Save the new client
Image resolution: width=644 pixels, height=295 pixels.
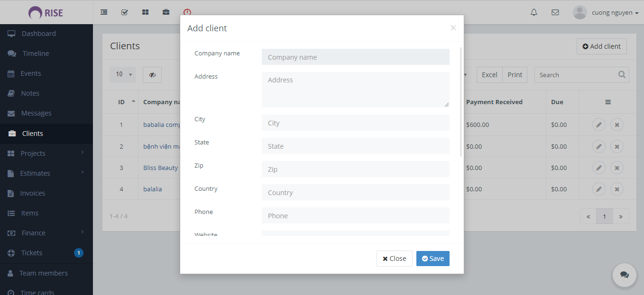point(433,259)
